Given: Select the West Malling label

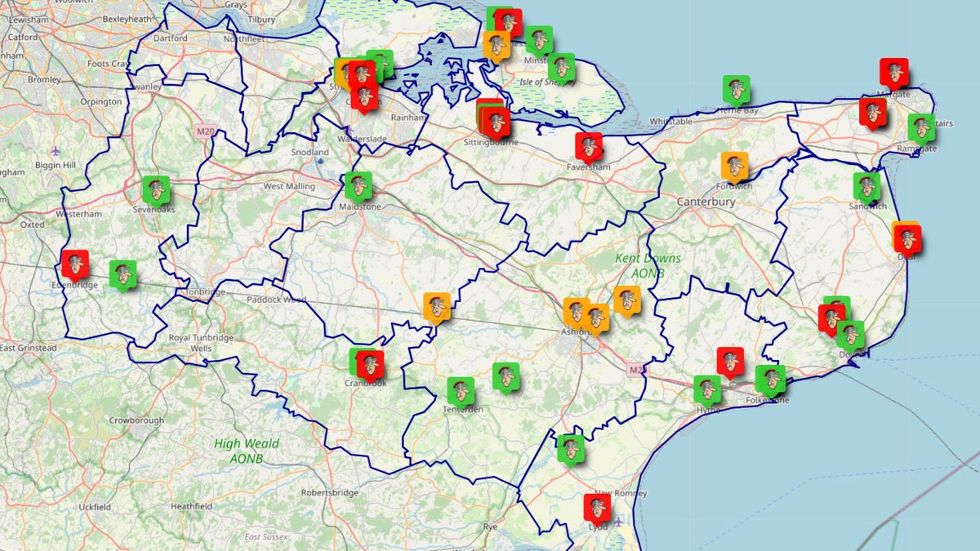Looking at the screenshot, I should click(x=288, y=186).
